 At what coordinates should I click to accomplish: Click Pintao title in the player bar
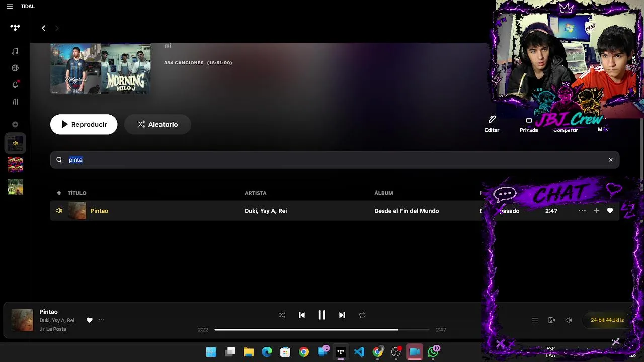(x=49, y=312)
